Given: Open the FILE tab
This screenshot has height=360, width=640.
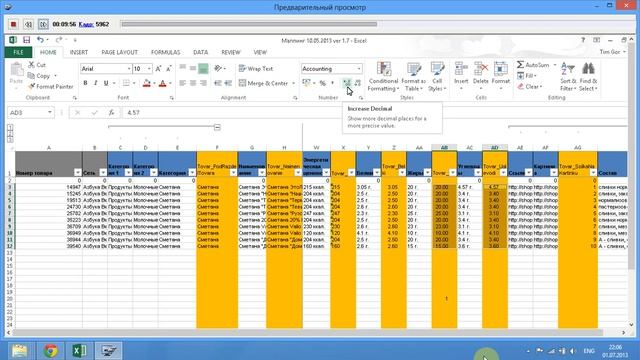Looking at the screenshot, I should [x=18, y=52].
